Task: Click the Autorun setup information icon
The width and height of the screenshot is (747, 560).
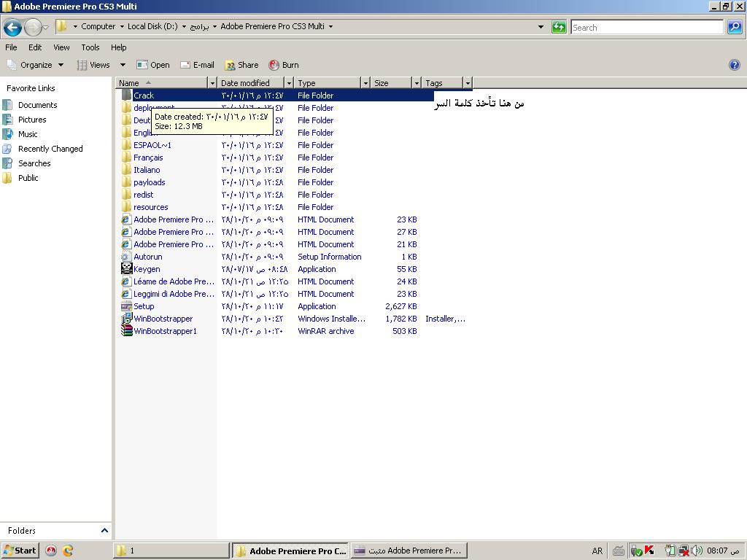Action: pyautogui.click(x=126, y=257)
